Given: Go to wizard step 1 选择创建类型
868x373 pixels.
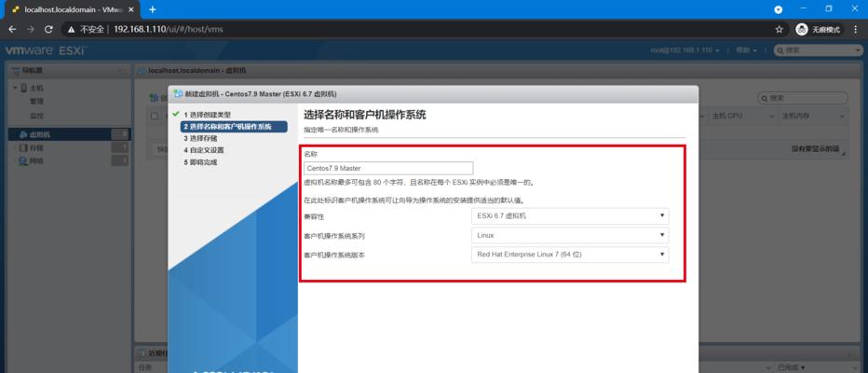Looking at the screenshot, I should (207, 115).
